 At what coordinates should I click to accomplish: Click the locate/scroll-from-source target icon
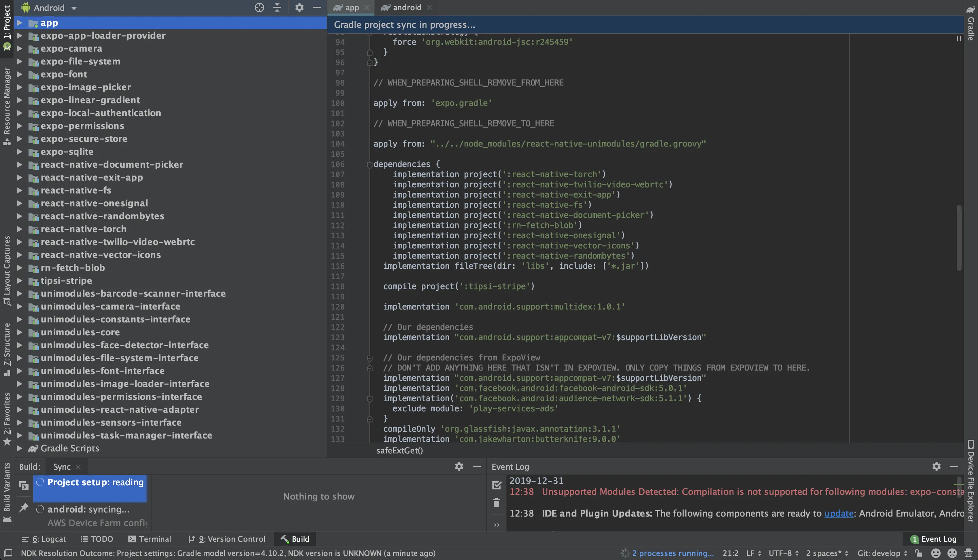259,7
